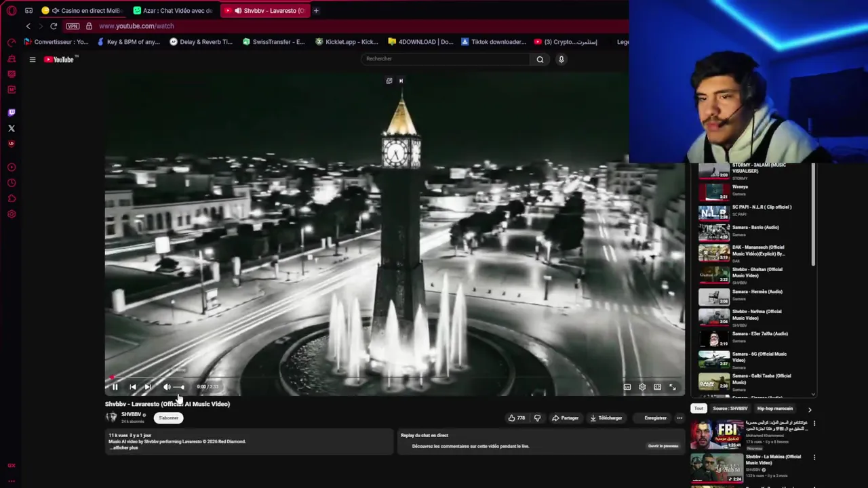The width and height of the screenshot is (868, 488).
Task: Start voice search with microphone icon
Action: [561, 59]
